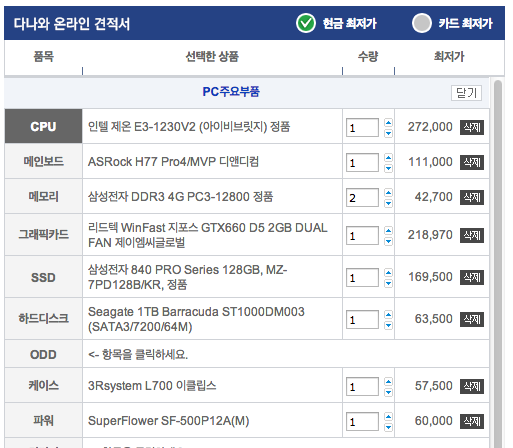Decrease 메인보드 quantity with down arrow

click(388, 168)
